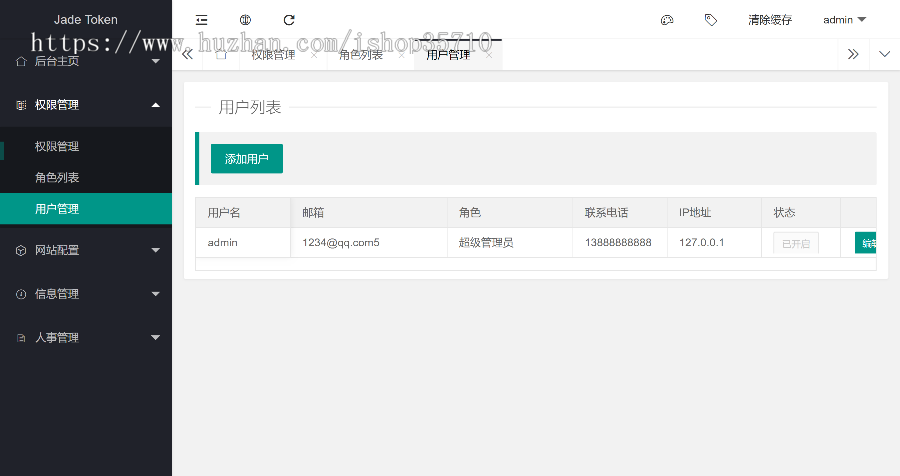Open the admin account dropdown
This screenshot has height=476, width=900.
point(844,20)
